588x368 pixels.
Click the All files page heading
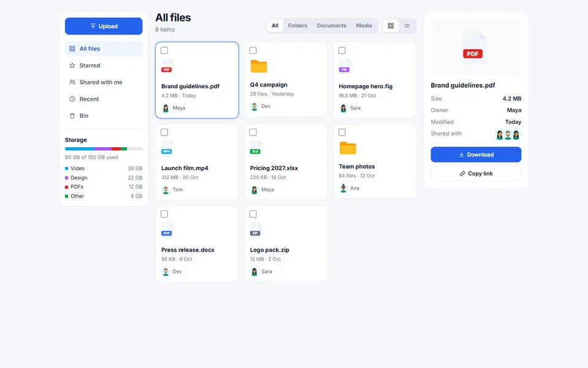tap(173, 18)
